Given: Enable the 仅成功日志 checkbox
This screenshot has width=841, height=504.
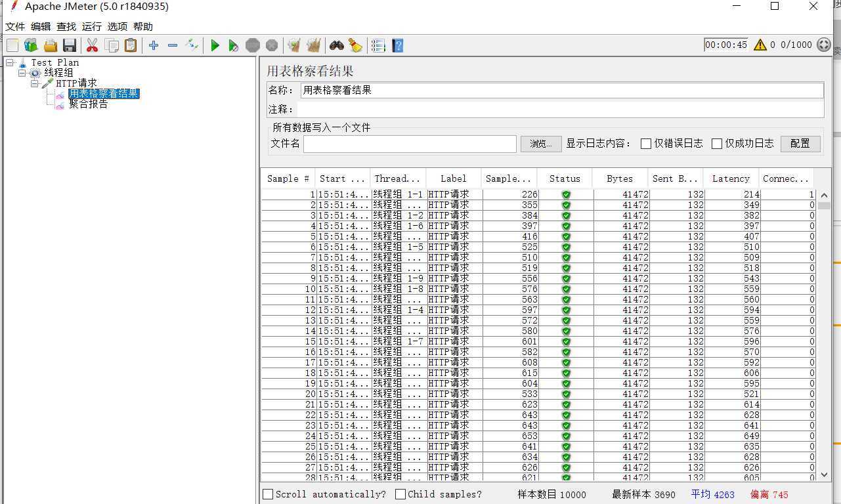Looking at the screenshot, I should tap(717, 144).
